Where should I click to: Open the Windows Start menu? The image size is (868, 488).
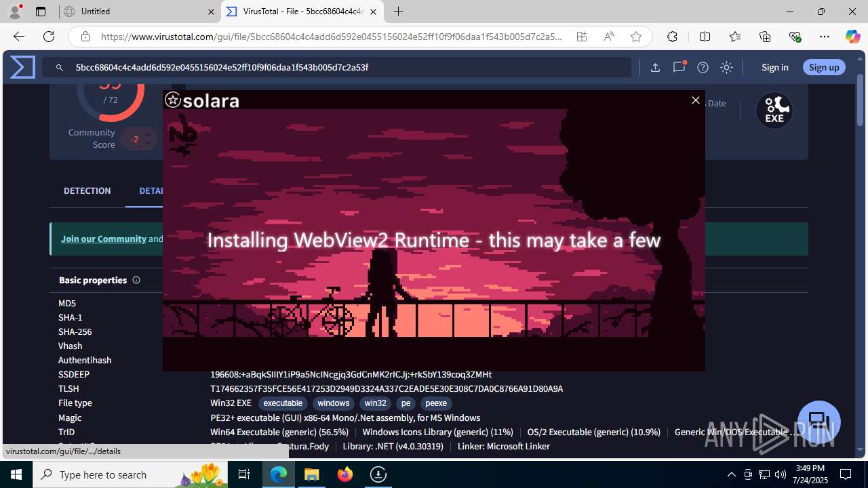pyautogui.click(x=16, y=474)
